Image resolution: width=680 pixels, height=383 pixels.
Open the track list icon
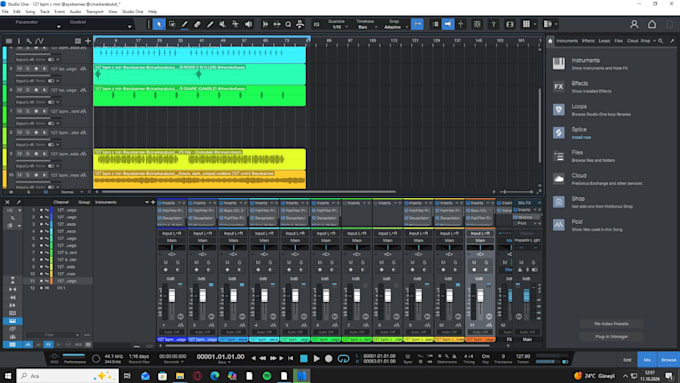(x=9, y=41)
